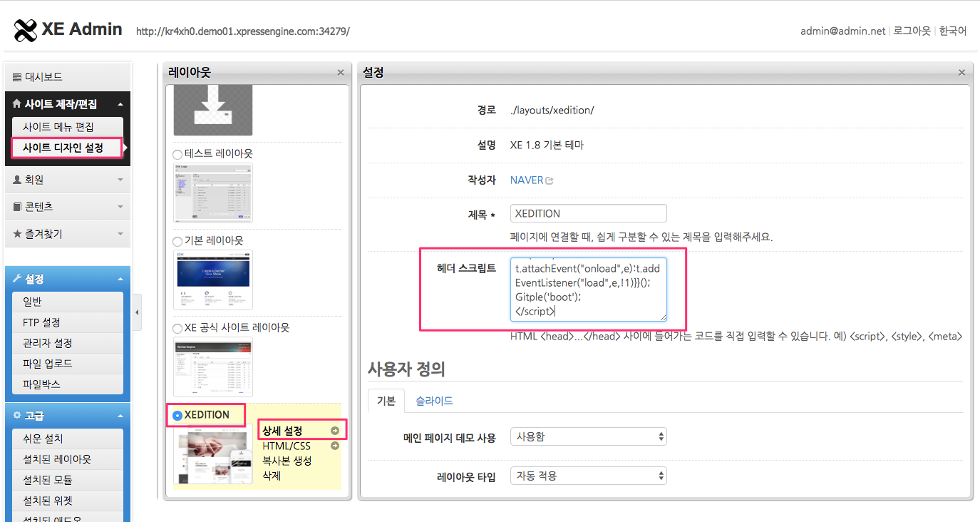The width and height of the screenshot is (980, 522).
Task: Open 파일박스
Action: pyautogui.click(x=68, y=384)
